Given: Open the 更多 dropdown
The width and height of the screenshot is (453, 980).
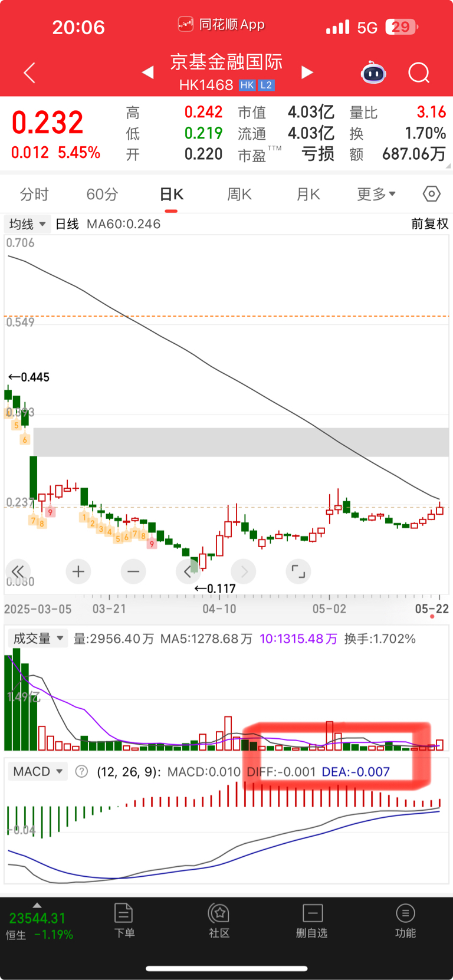Looking at the screenshot, I should 376,194.
